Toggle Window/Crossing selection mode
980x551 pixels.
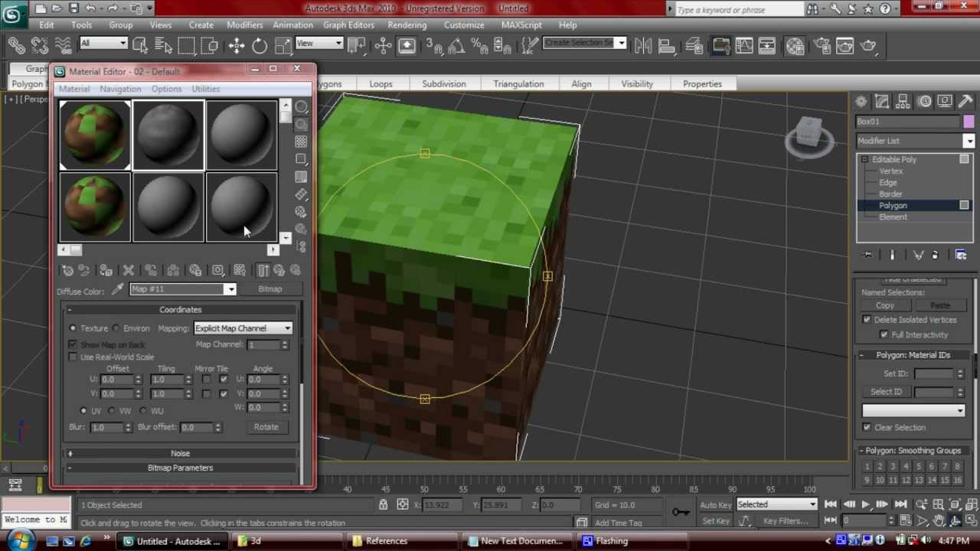209,46
